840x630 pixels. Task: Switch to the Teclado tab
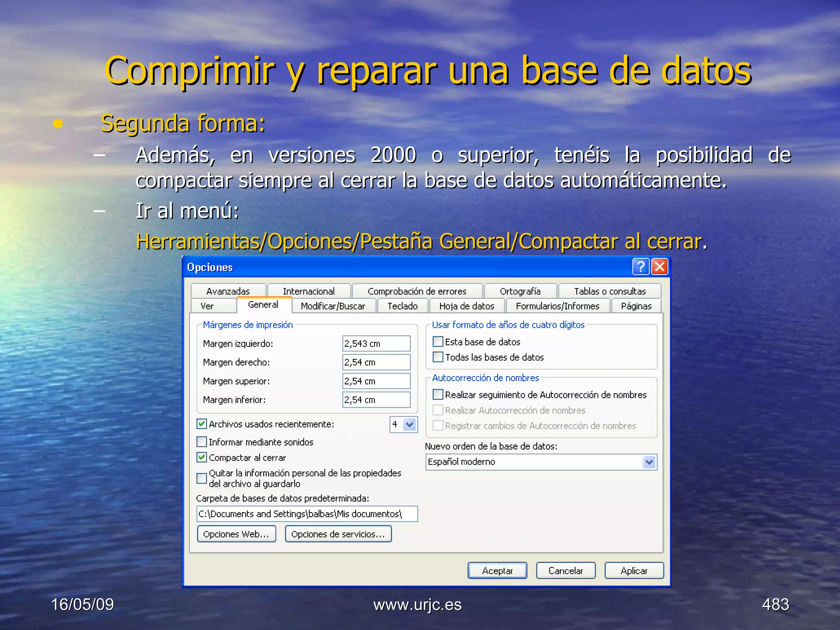coord(402,306)
